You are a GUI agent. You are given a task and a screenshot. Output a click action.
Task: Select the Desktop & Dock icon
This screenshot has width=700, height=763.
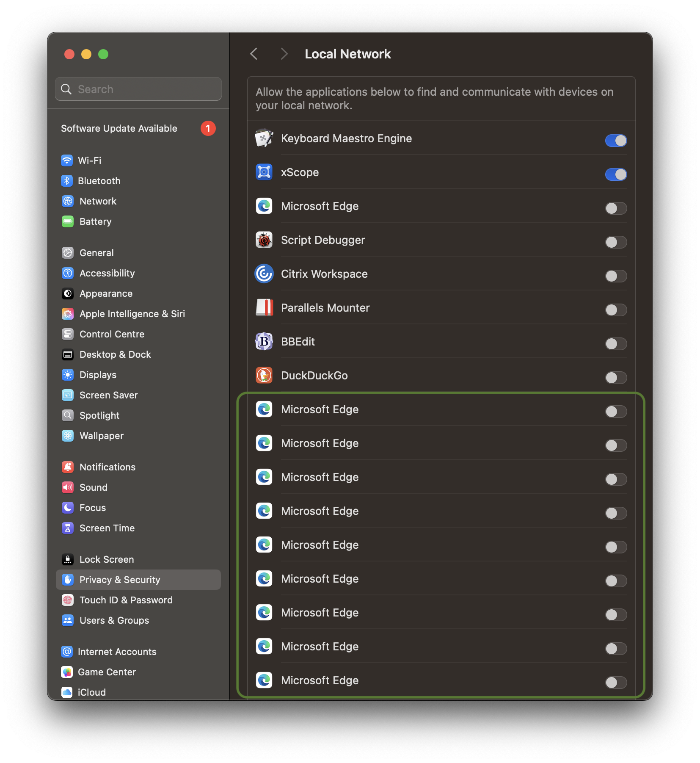(x=68, y=354)
